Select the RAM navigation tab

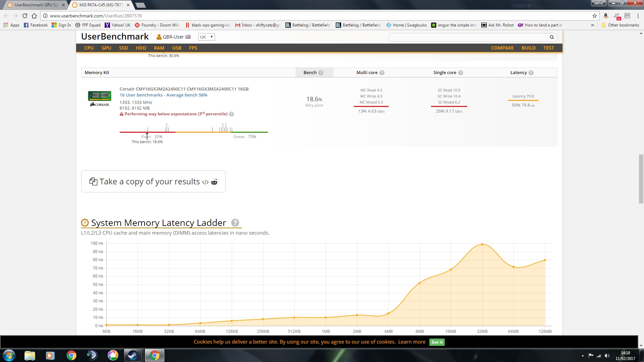coord(159,48)
